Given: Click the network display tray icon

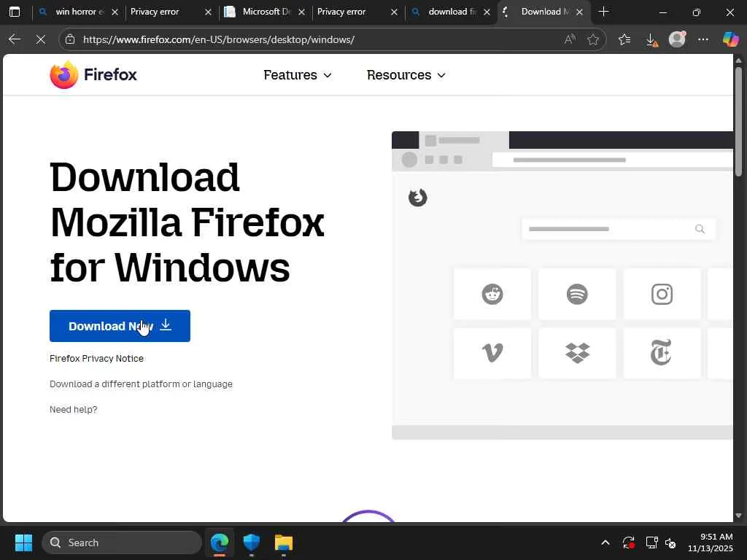Looking at the screenshot, I should (x=651, y=542).
